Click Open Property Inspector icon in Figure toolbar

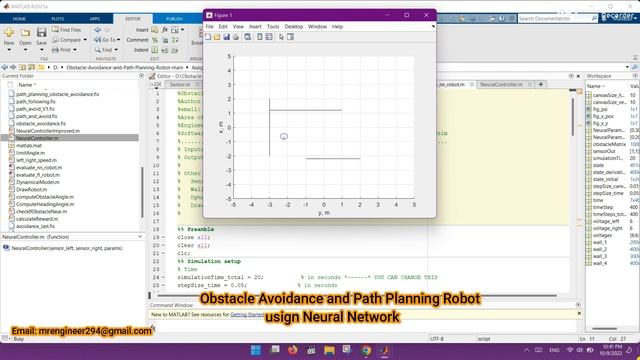tap(291, 37)
